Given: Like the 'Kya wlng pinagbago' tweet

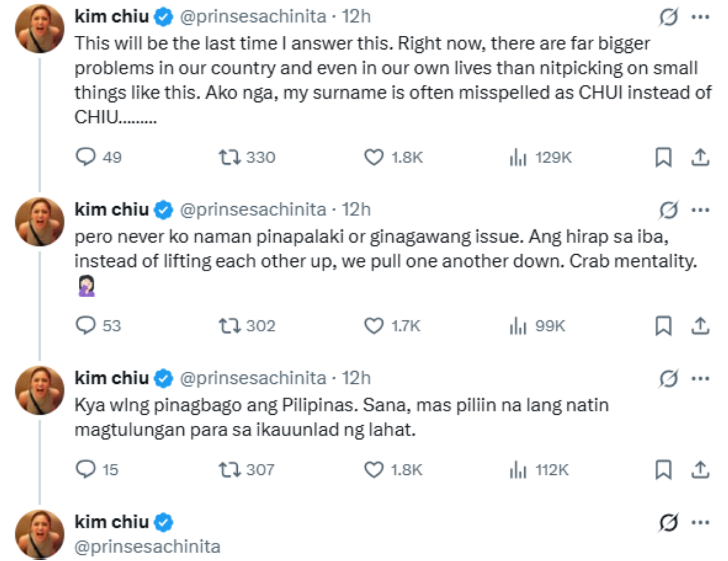Looking at the screenshot, I should click(374, 469).
